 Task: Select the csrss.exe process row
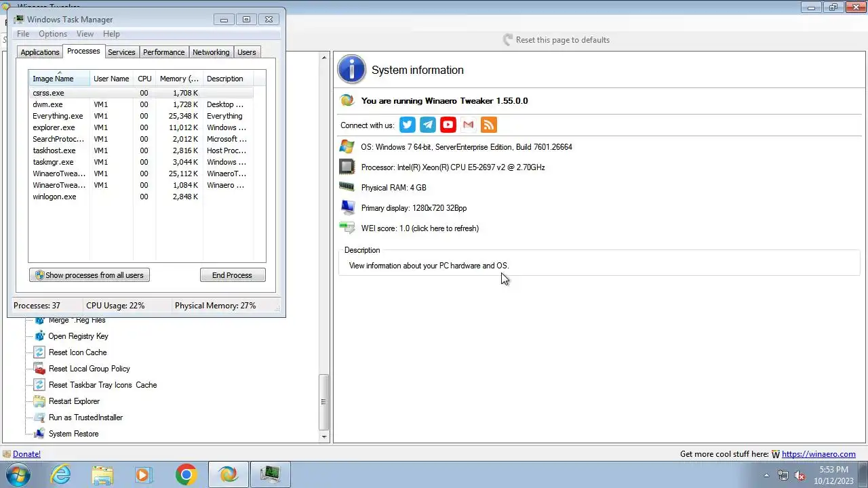(x=141, y=93)
